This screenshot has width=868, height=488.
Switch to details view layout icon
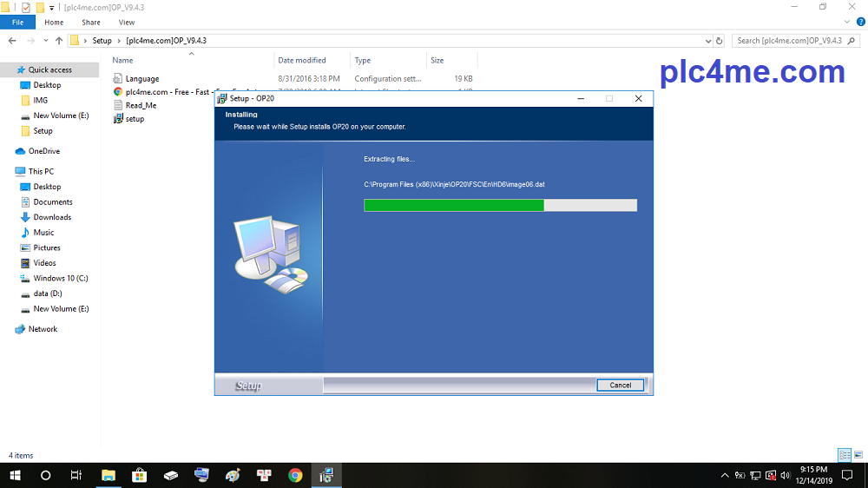845,455
